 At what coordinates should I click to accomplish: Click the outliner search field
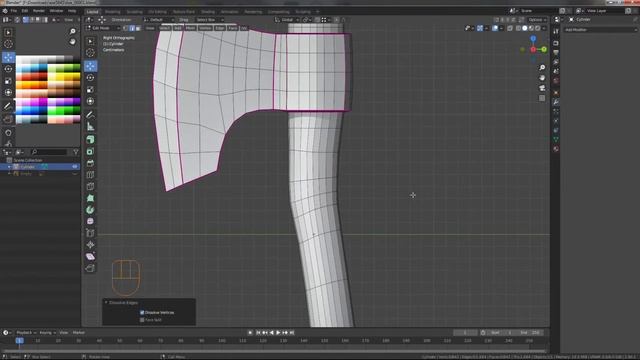(x=49, y=152)
